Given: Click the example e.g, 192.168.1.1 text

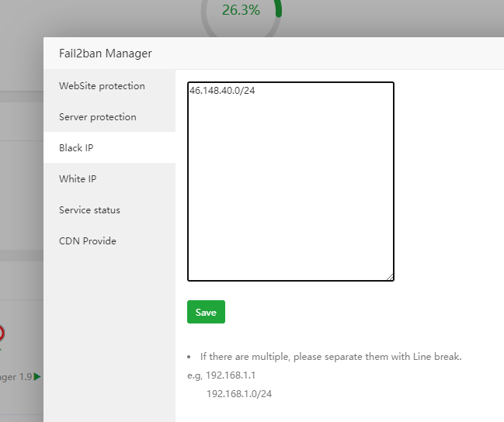Looking at the screenshot, I should coord(221,375).
